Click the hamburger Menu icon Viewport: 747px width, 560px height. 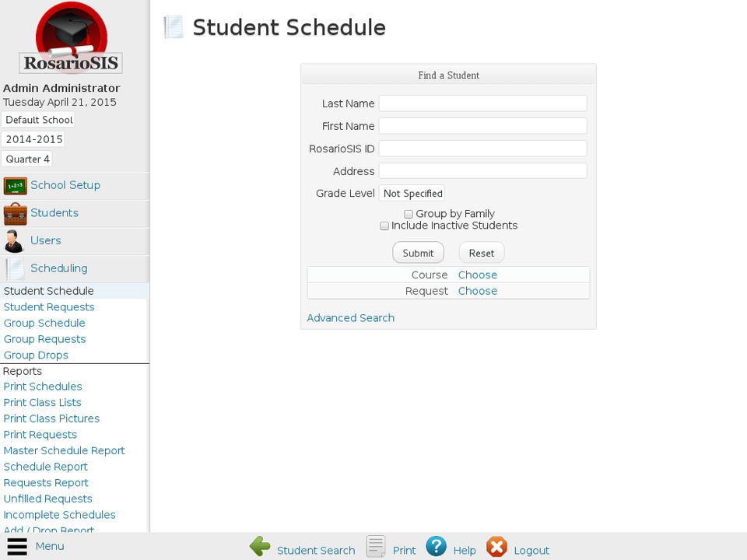pyautogui.click(x=17, y=546)
